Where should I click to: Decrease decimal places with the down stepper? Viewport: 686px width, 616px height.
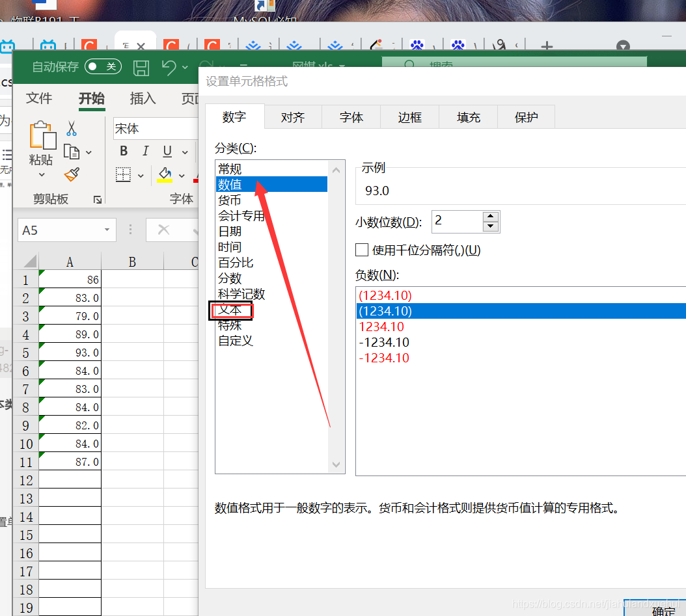491,226
